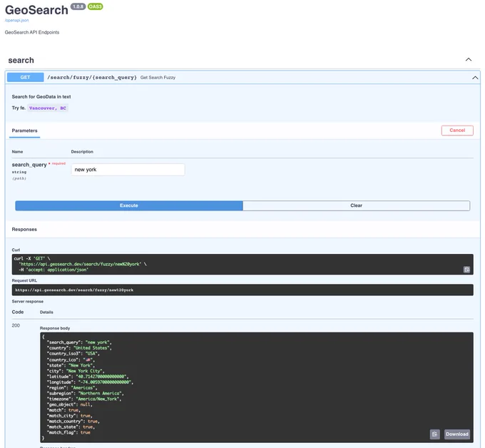
Task: Click the GeoSearch title
Action: coord(36,10)
